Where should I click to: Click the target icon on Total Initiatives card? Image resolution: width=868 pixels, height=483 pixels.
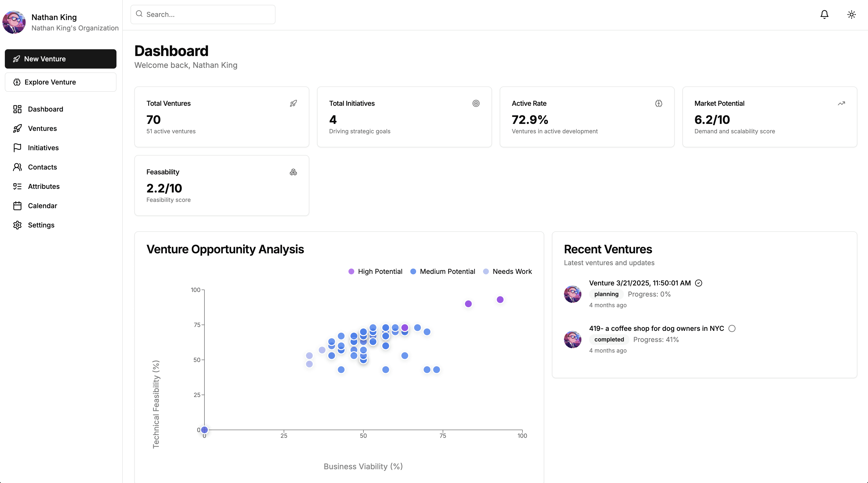click(x=476, y=103)
